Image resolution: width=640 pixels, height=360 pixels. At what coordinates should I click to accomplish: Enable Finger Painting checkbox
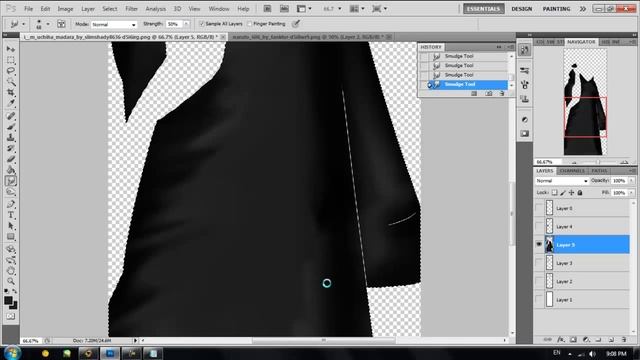tap(249, 24)
